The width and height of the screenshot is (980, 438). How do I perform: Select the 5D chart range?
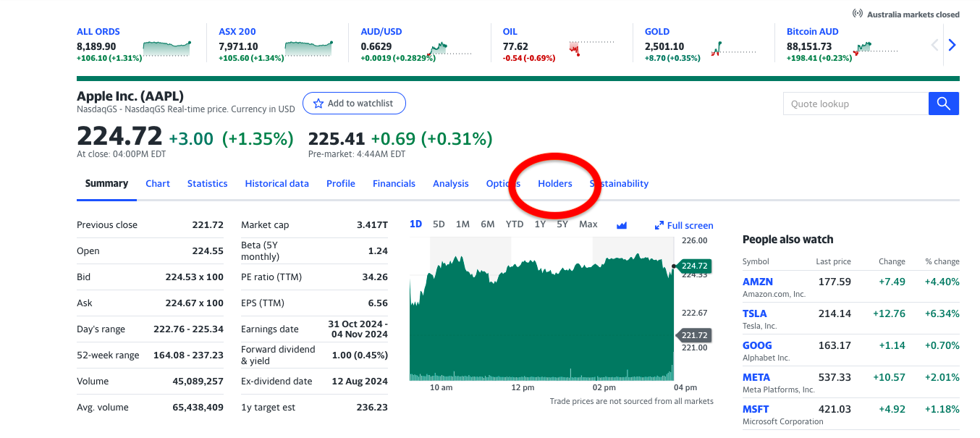pos(439,224)
